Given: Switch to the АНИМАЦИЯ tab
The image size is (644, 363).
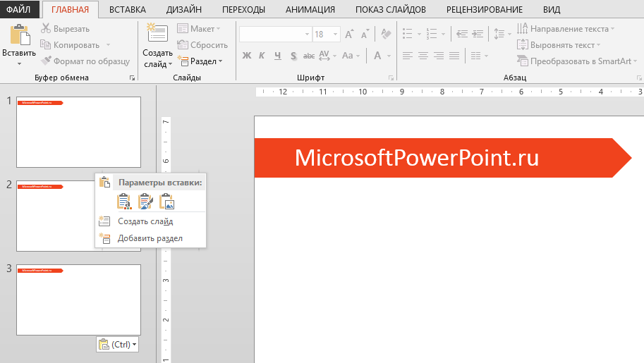Looking at the screenshot, I should [x=310, y=9].
